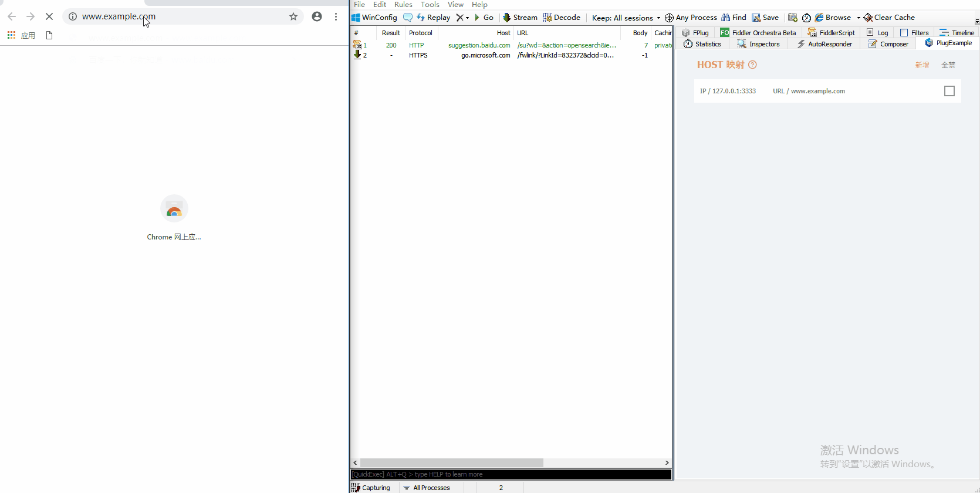This screenshot has height=493, width=980.
Task: Open Find sessions tool
Action: [x=734, y=18]
